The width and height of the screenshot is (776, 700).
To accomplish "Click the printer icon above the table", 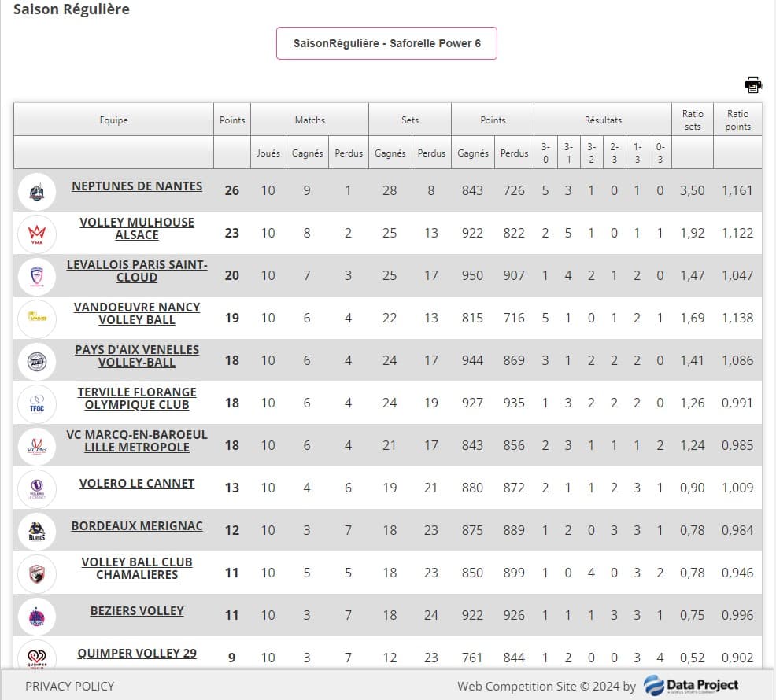I will [753, 85].
